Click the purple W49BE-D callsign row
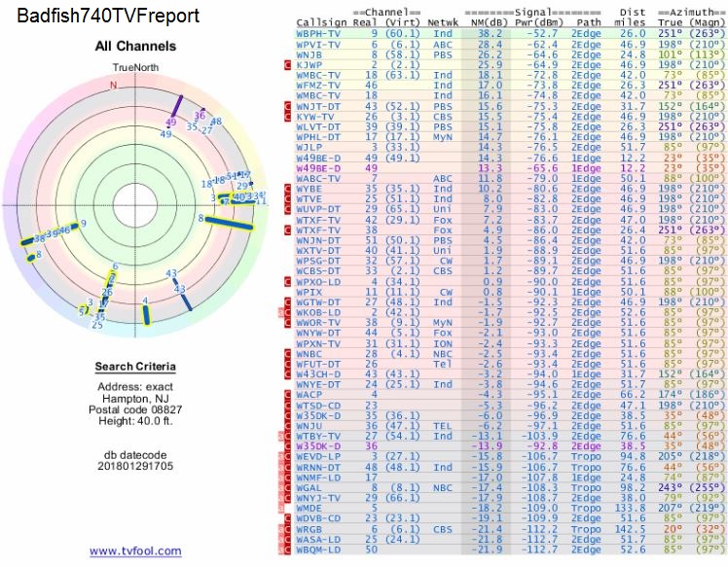This screenshot has height=567, width=728. (317, 167)
